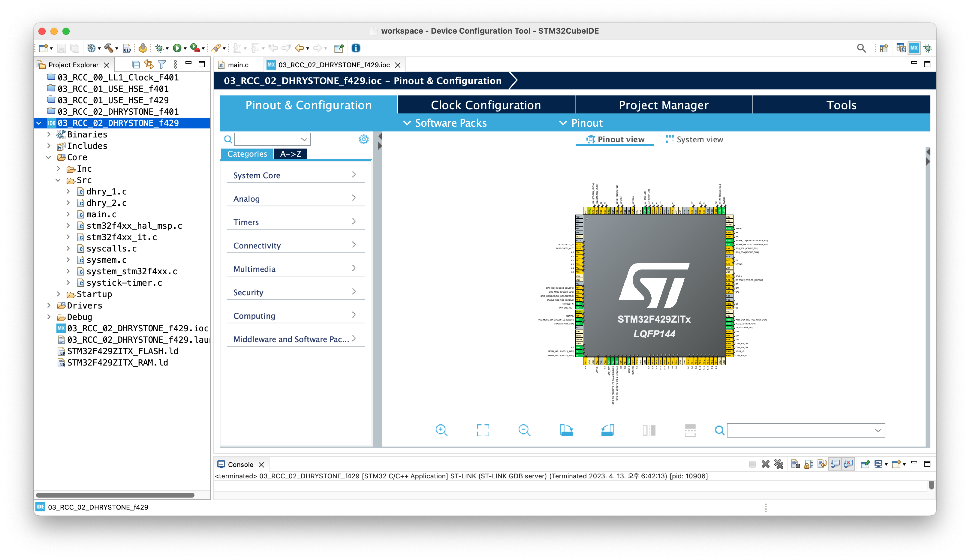Screen dimensions: 970x560
Task: Toggle Word Wrap in the Console
Action: click(x=821, y=464)
